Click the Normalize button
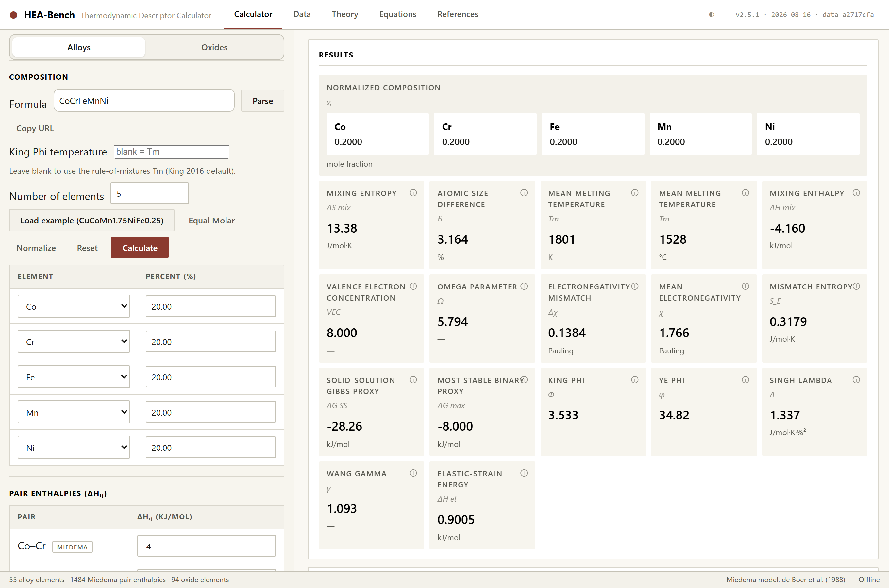Viewport: 889px width, 588px height. click(36, 248)
